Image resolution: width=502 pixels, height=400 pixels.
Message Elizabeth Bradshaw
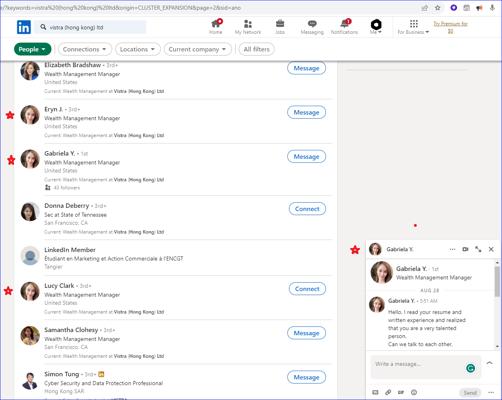[x=306, y=68]
